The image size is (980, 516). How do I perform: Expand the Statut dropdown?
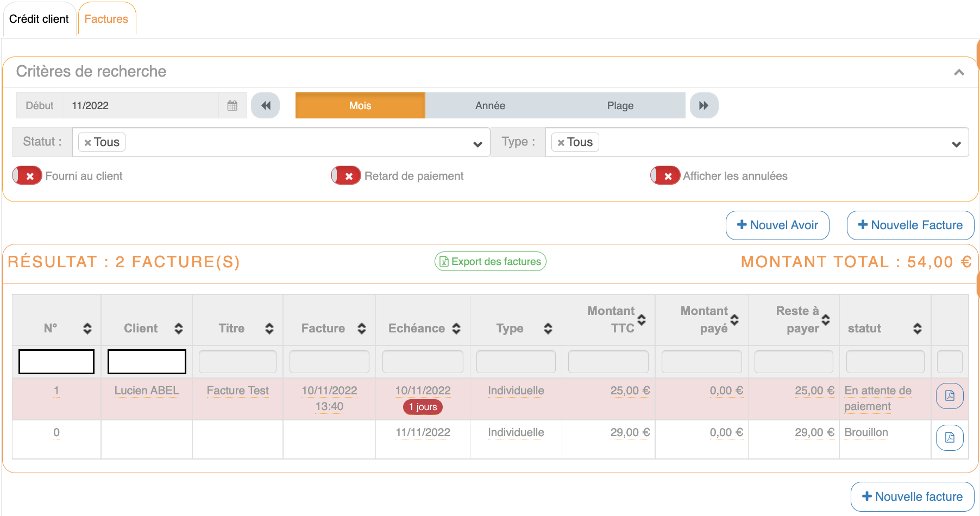coord(478,144)
